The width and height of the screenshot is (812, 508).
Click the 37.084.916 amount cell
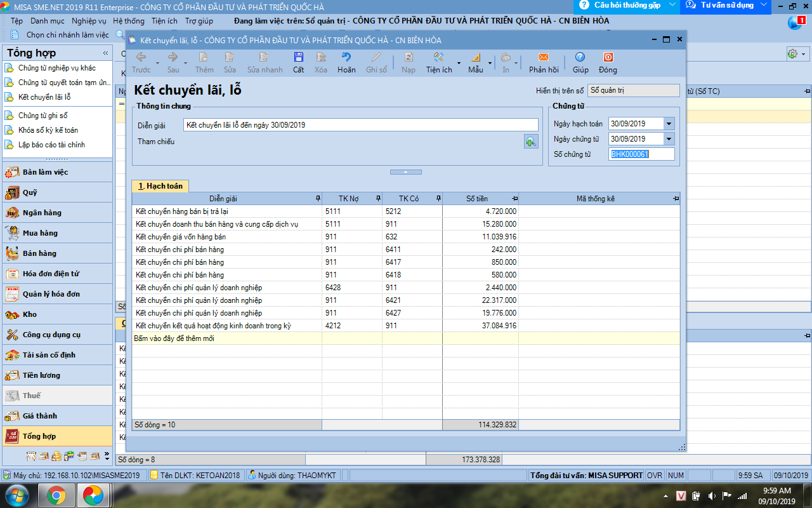[480, 326]
